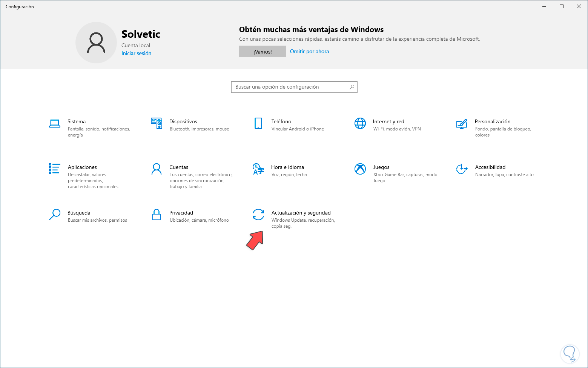Open the Juegos Xbox icon
Viewport: 588px width, 368px height.
(360, 169)
